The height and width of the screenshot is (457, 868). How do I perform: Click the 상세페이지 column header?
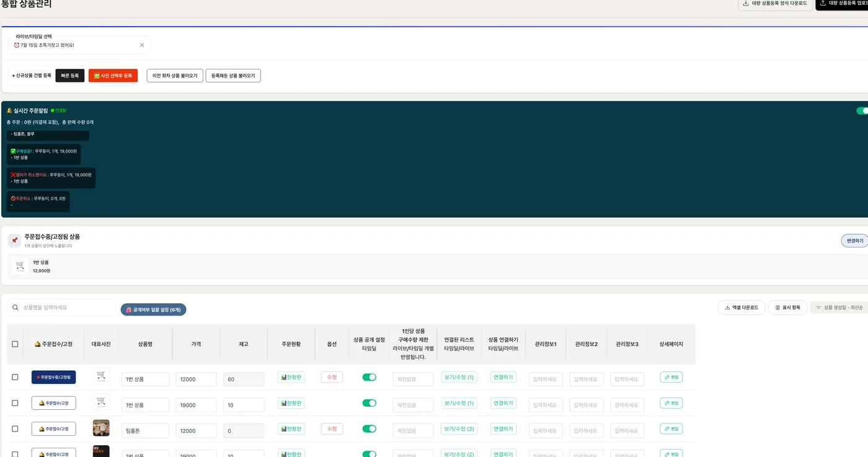click(x=671, y=344)
